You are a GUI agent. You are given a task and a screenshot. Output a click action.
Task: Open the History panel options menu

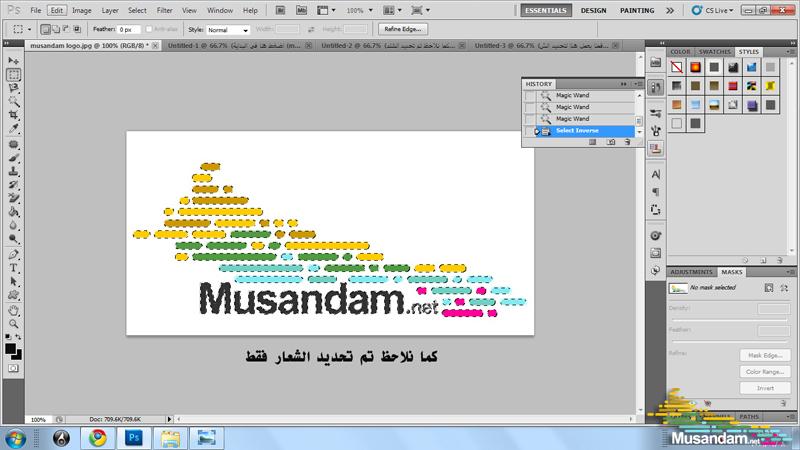coord(638,84)
